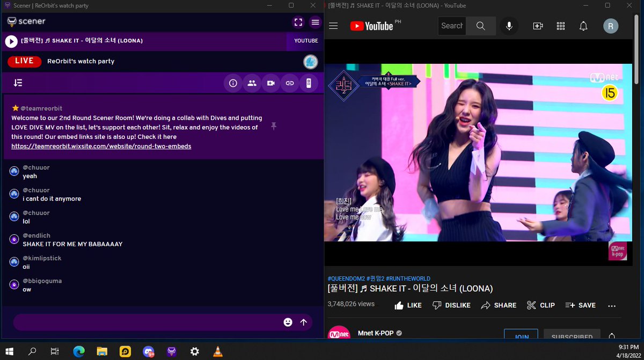The image size is (644, 360).
Task: Like the SHAKE IT video
Action: pos(408,305)
